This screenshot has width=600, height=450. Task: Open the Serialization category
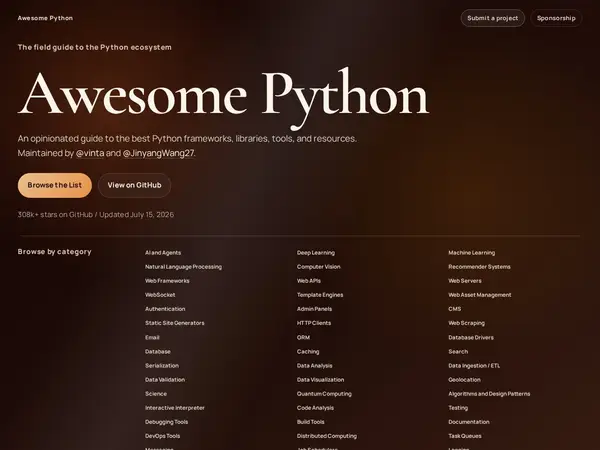(x=162, y=365)
